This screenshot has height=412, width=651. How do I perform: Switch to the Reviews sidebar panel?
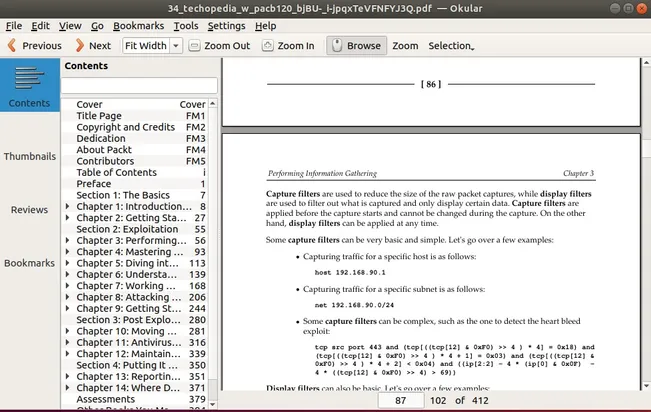[x=29, y=210]
